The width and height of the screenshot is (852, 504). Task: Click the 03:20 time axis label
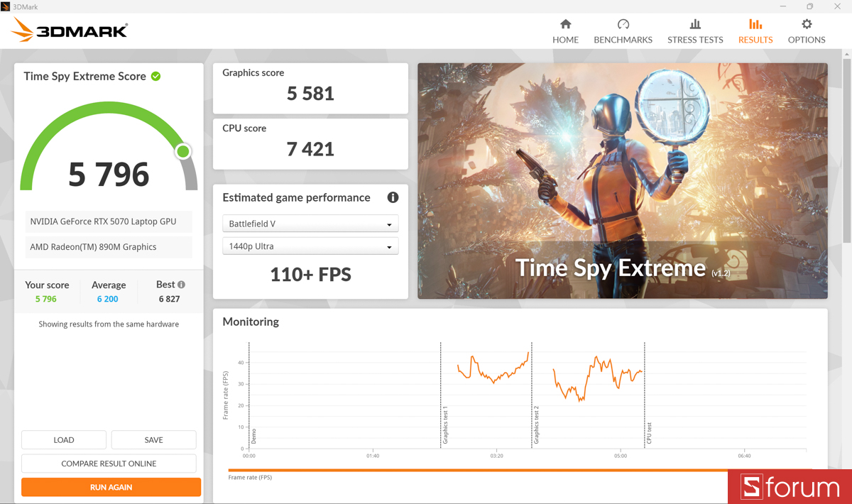coord(496,456)
